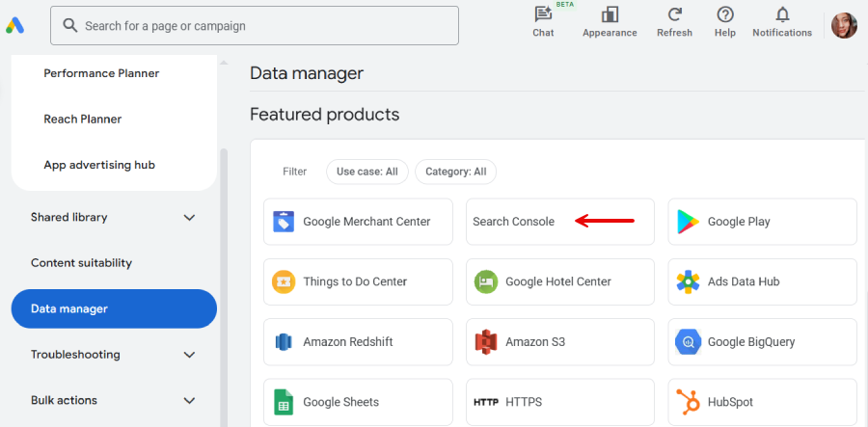Click the Google BigQuery icon
This screenshot has width=868, height=427.
(x=688, y=342)
